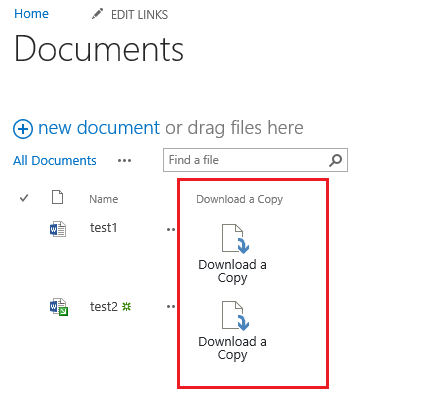Open the ellipsis menu for test1
The image size is (438, 410).
[x=171, y=229]
